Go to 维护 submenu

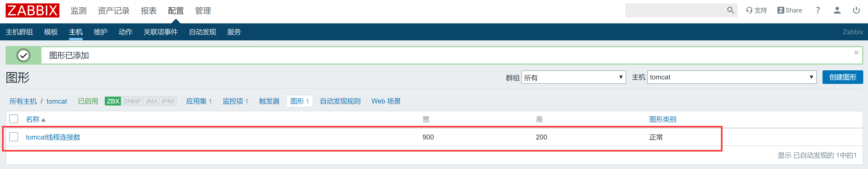pos(100,32)
